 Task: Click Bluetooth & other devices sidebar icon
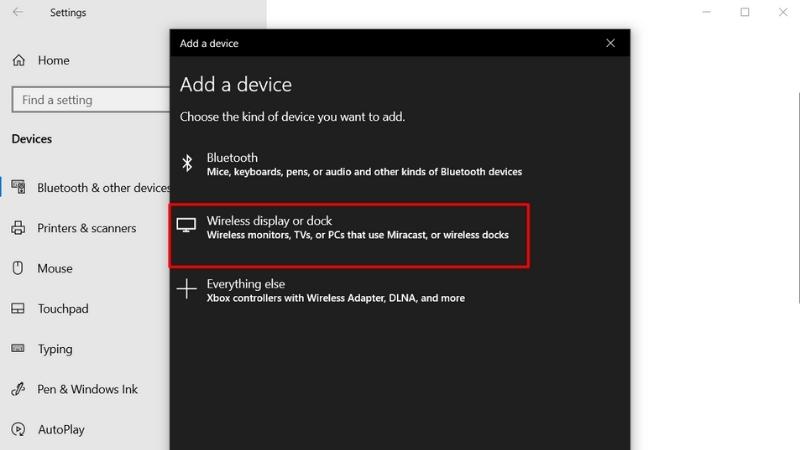tap(18, 187)
